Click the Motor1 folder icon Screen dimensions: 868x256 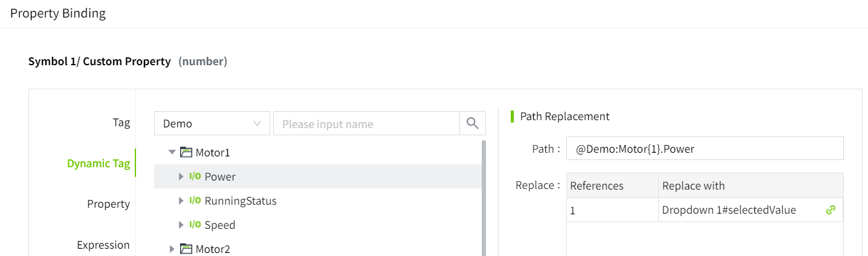pyautogui.click(x=186, y=153)
